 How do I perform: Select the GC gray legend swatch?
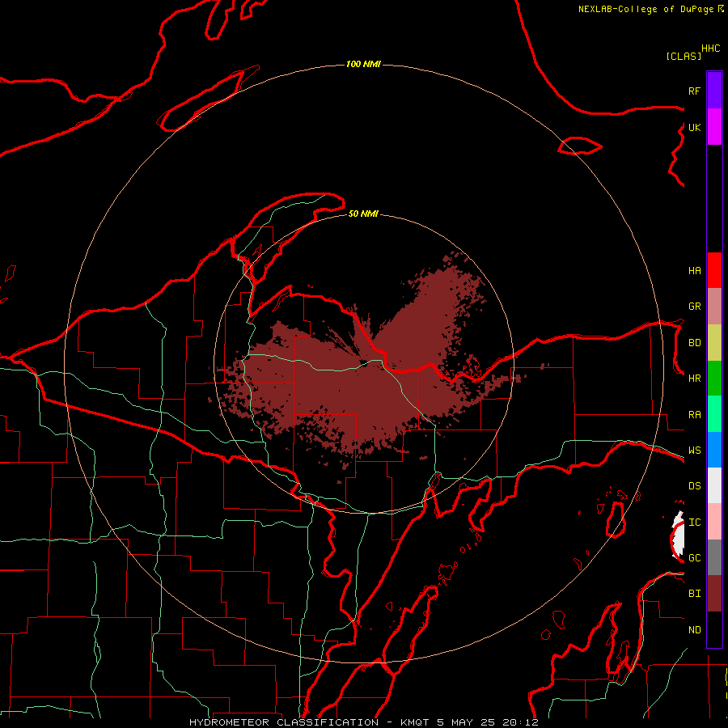pos(714,557)
